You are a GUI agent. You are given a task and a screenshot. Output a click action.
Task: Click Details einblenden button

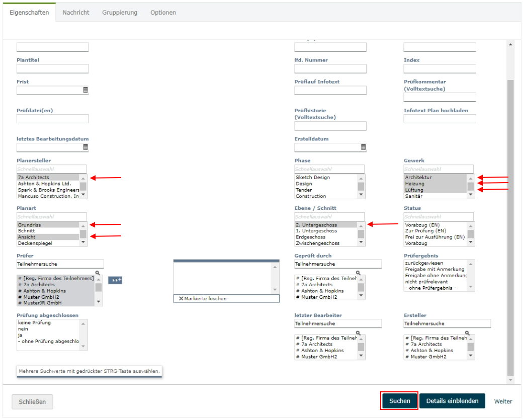(x=452, y=401)
